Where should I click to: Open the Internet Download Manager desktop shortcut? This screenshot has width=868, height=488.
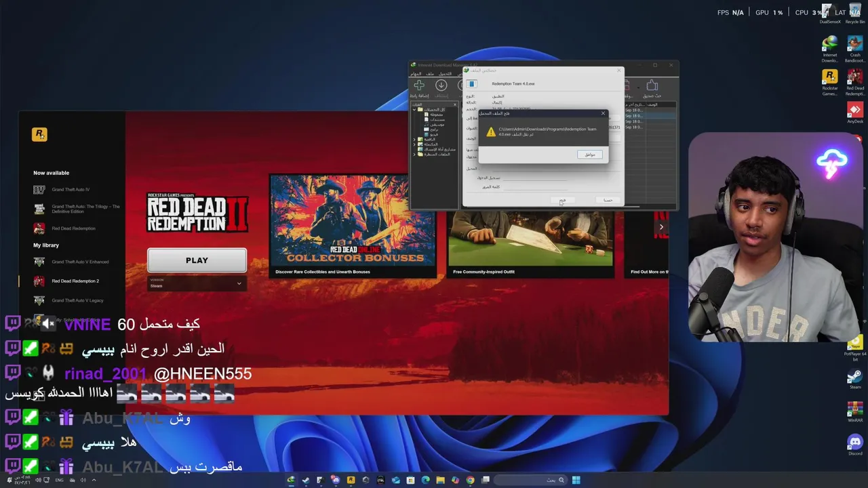point(830,50)
